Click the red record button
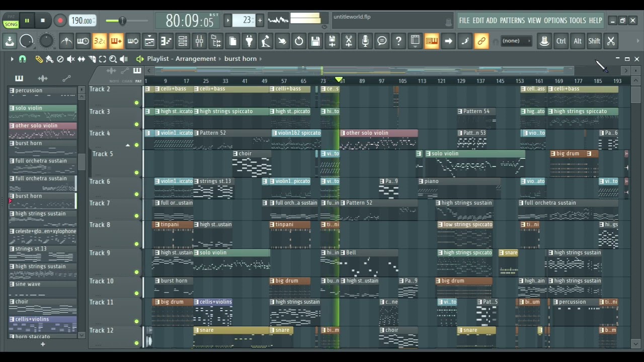Image resolution: width=644 pixels, height=362 pixels. (60, 21)
